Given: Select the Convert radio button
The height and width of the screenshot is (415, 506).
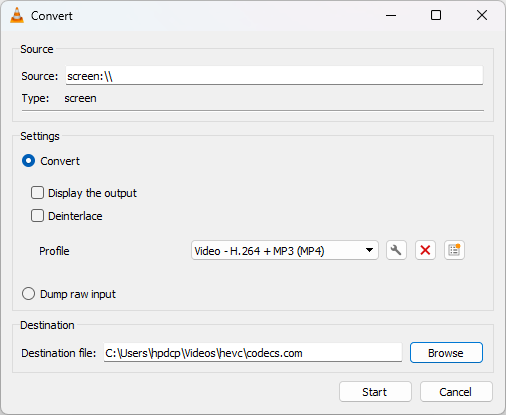Looking at the screenshot, I should point(28,161).
